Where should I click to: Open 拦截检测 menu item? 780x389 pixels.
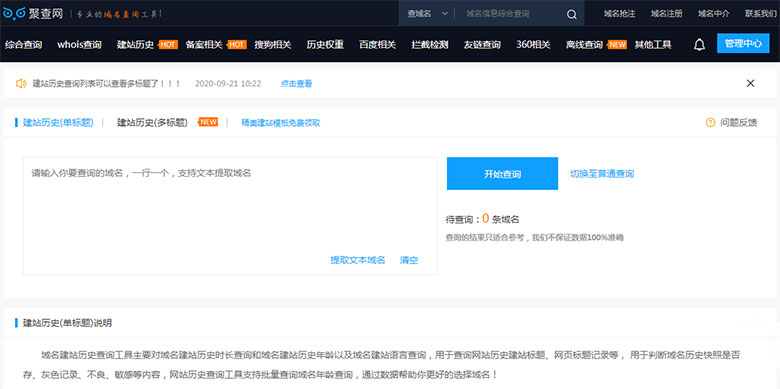pyautogui.click(x=430, y=45)
